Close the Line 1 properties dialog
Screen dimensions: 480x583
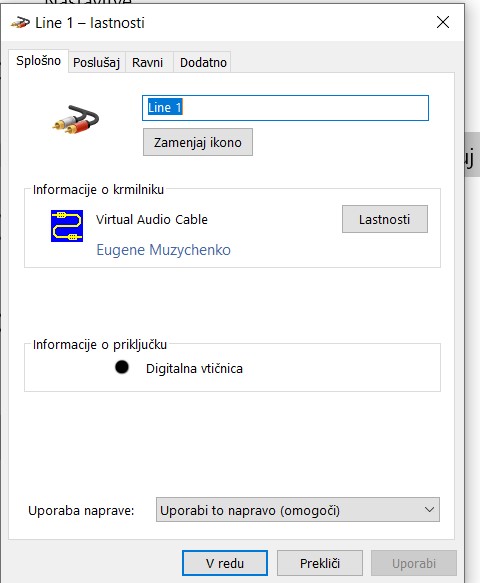point(443,22)
